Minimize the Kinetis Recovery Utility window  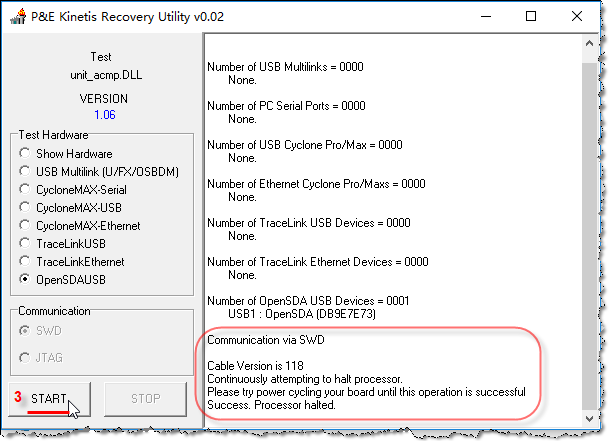(484, 16)
